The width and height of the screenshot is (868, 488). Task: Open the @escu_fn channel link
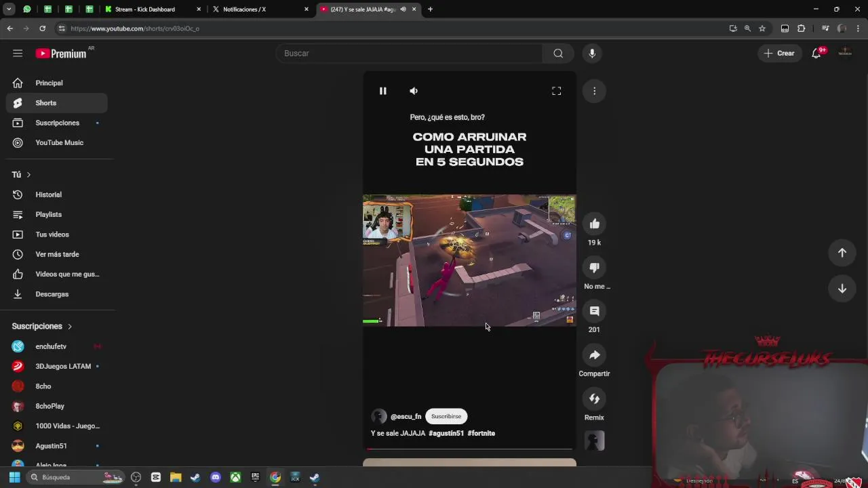coord(406,416)
